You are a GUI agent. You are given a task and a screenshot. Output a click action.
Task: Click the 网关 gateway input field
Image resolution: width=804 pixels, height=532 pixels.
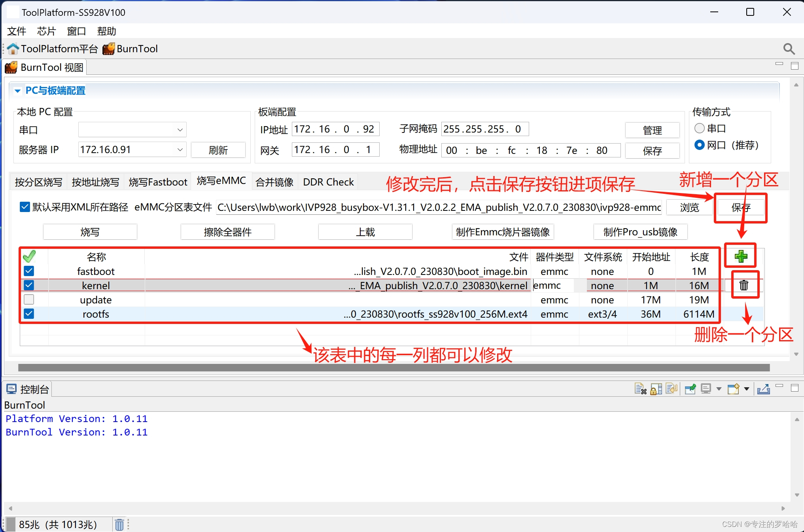click(335, 150)
